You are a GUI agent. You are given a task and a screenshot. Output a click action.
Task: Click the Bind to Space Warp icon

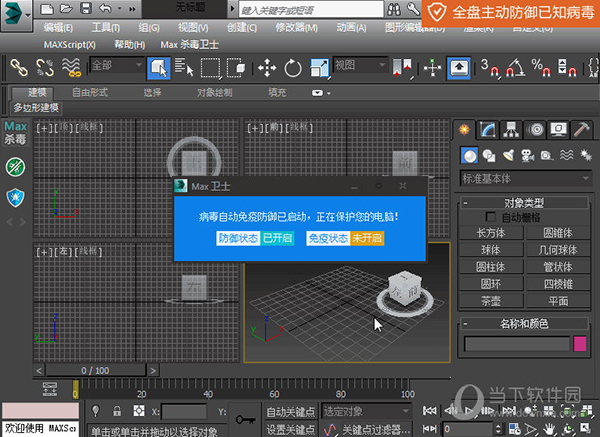click(72, 68)
